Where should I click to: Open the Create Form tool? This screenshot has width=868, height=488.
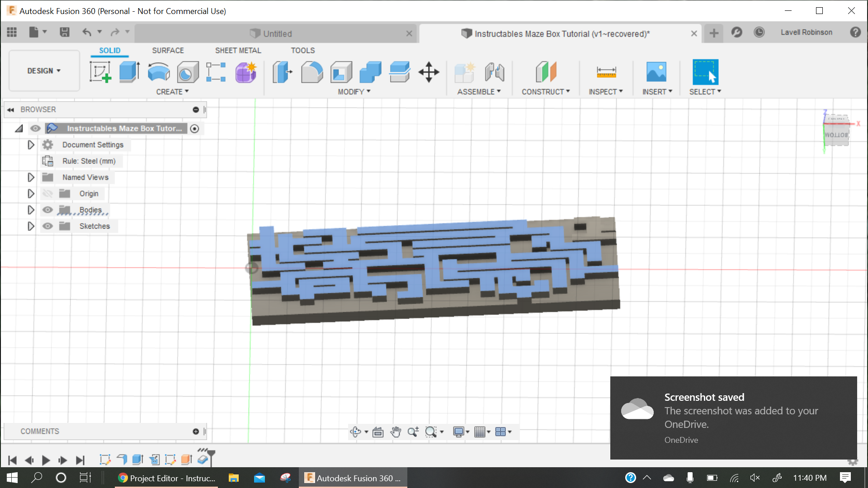[x=246, y=72]
